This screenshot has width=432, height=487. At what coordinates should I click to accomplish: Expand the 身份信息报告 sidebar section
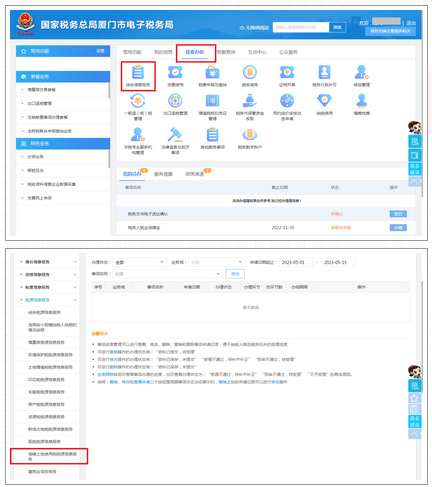coord(48,262)
